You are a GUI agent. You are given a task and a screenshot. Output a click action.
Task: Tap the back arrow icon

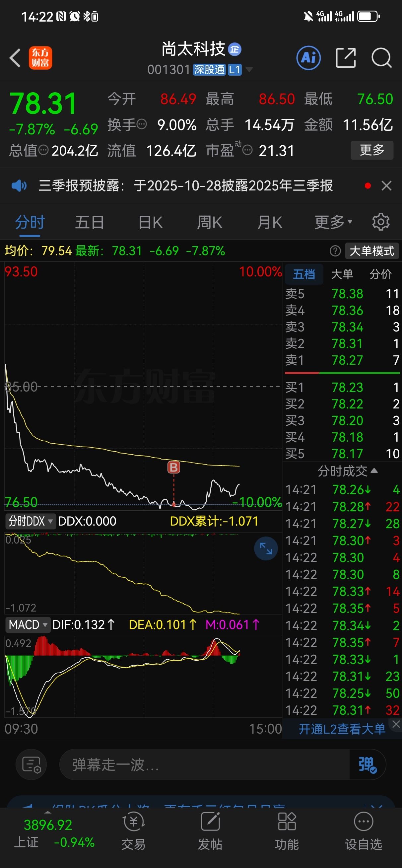[x=15, y=58]
